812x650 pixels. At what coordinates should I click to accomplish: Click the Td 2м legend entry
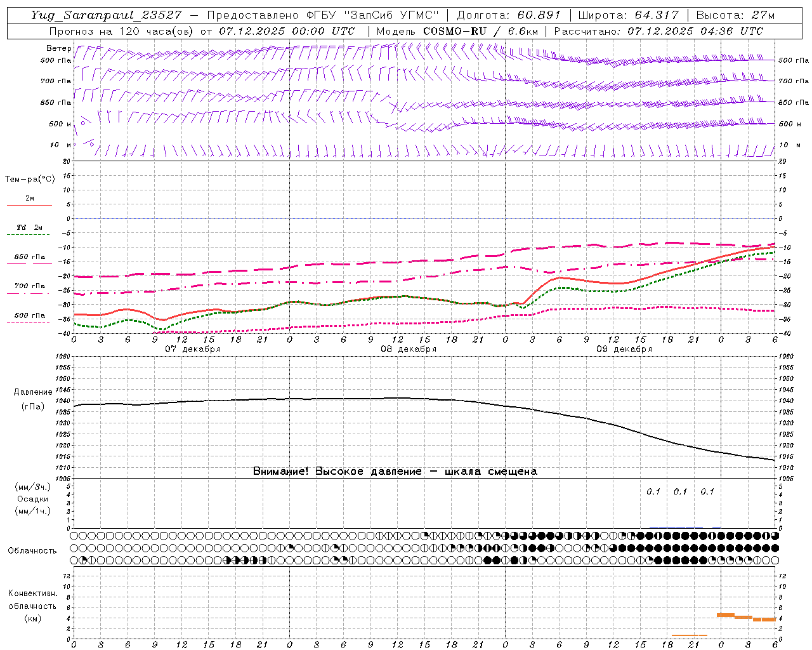coord(29,227)
